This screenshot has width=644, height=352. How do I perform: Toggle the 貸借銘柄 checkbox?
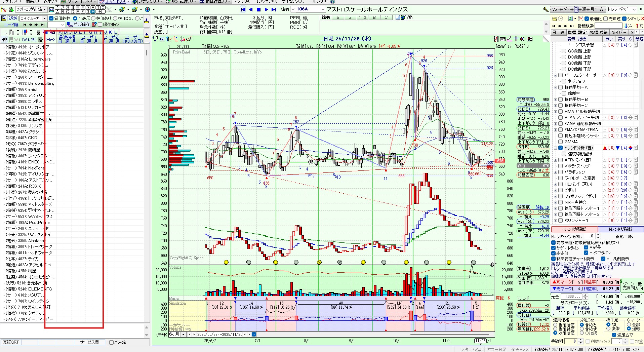click(x=51, y=18)
